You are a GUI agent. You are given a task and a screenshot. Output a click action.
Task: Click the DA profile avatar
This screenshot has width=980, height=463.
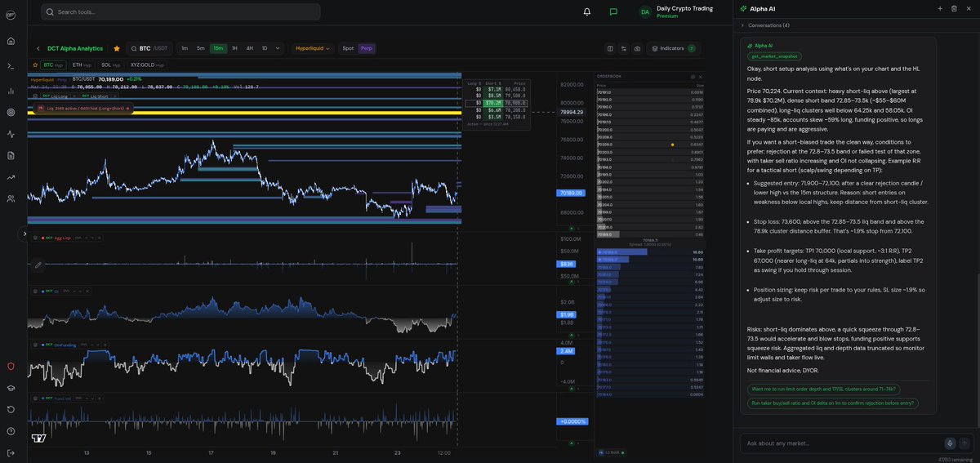645,11
